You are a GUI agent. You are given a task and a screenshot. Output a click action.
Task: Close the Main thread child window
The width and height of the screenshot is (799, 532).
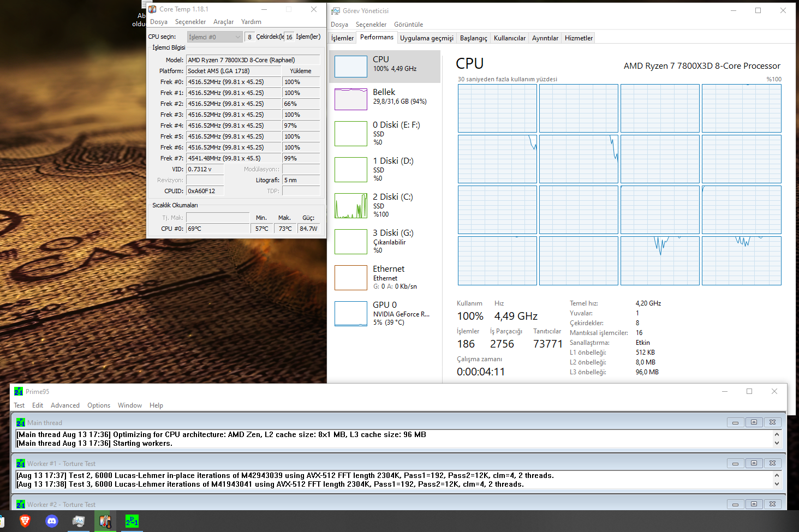[772, 422]
